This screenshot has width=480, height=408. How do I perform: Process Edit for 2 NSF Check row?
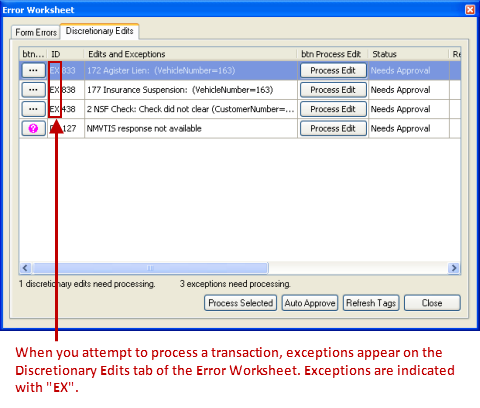(333, 109)
